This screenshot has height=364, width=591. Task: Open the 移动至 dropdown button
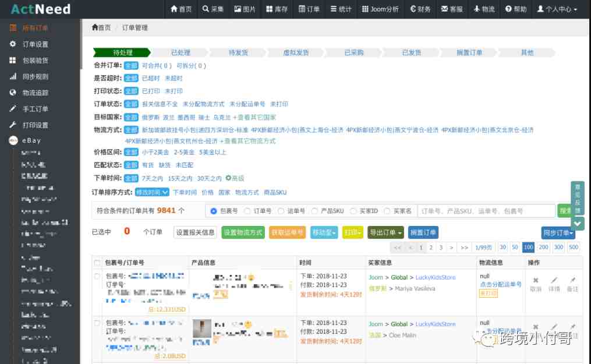pyautogui.click(x=324, y=232)
